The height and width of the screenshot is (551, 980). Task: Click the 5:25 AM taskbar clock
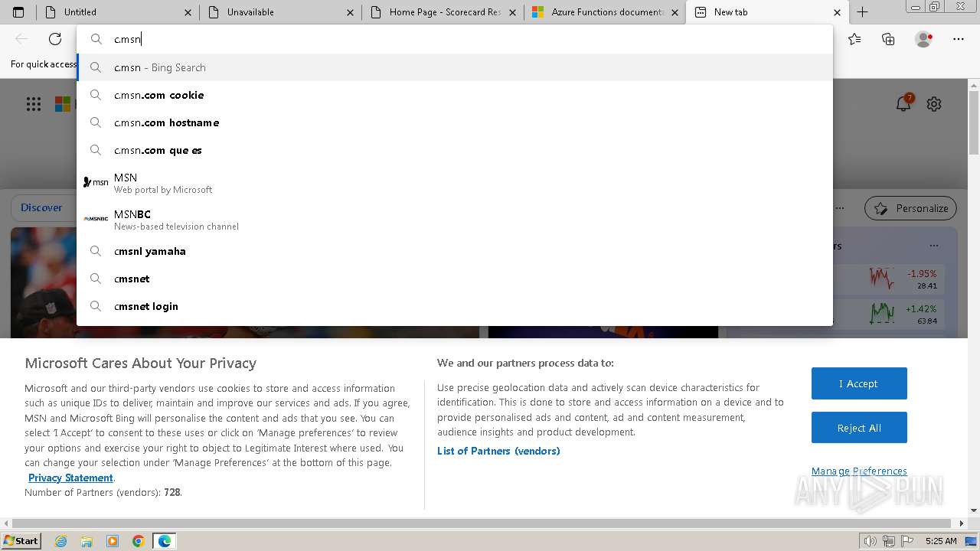pos(941,541)
